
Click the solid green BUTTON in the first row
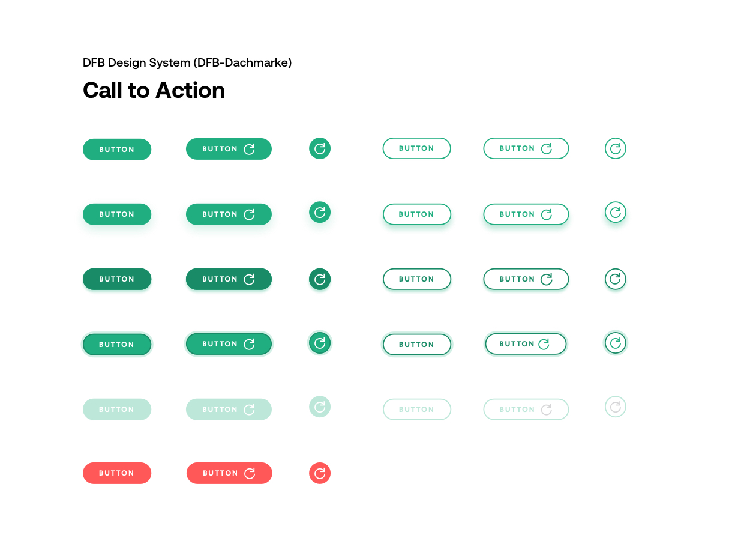coord(117,150)
